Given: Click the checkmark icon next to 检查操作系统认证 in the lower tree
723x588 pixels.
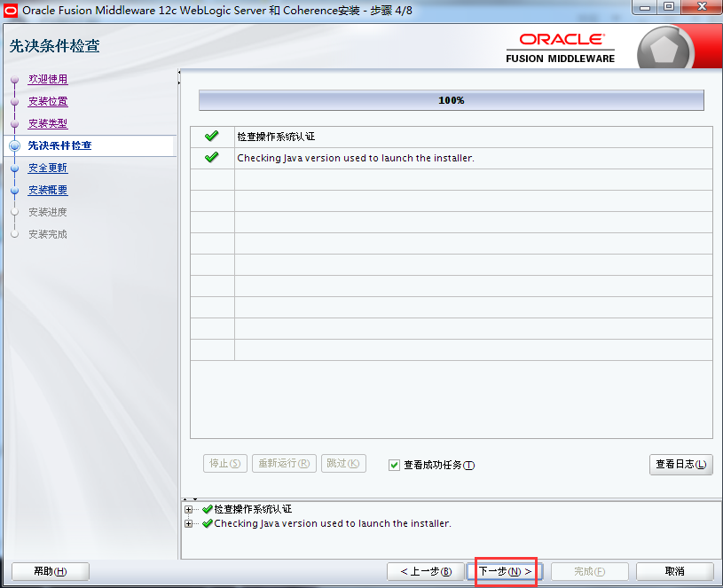Looking at the screenshot, I should pos(208,509).
